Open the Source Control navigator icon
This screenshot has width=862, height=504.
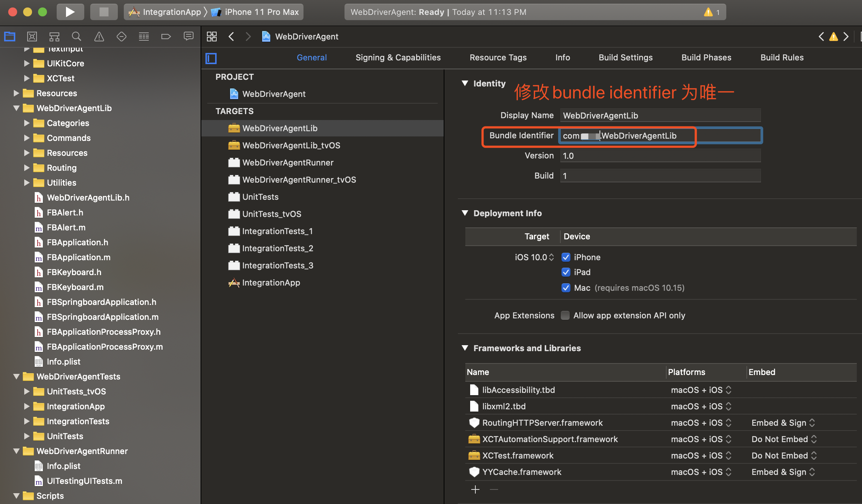[x=32, y=37]
